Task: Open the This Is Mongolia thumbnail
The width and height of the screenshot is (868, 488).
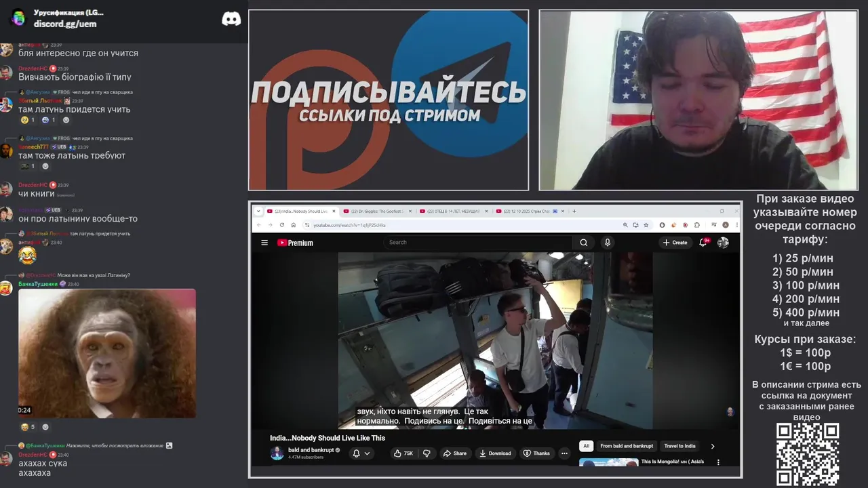Action: pyautogui.click(x=608, y=462)
